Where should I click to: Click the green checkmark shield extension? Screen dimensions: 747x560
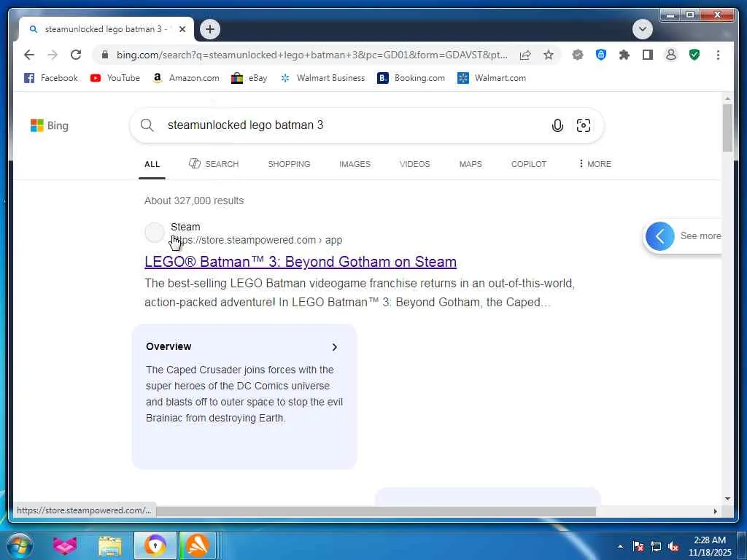click(x=694, y=55)
